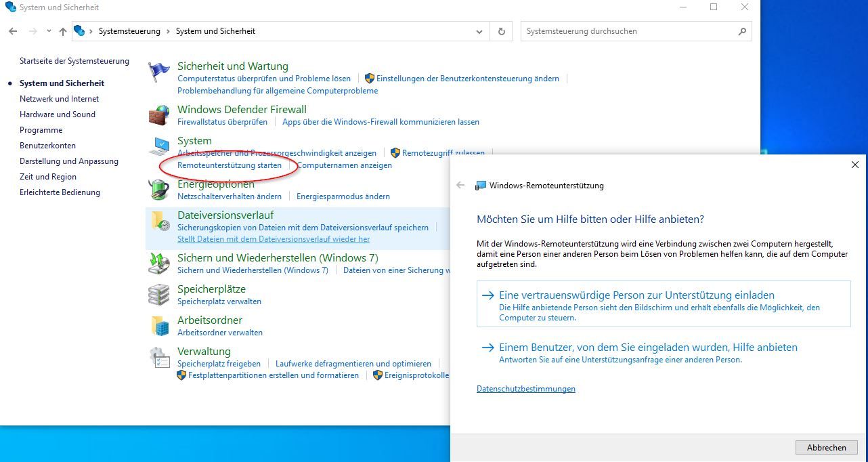This screenshot has width=868, height=462.
Task: Click the Energieoptionen battery icon
Action: 160,190
